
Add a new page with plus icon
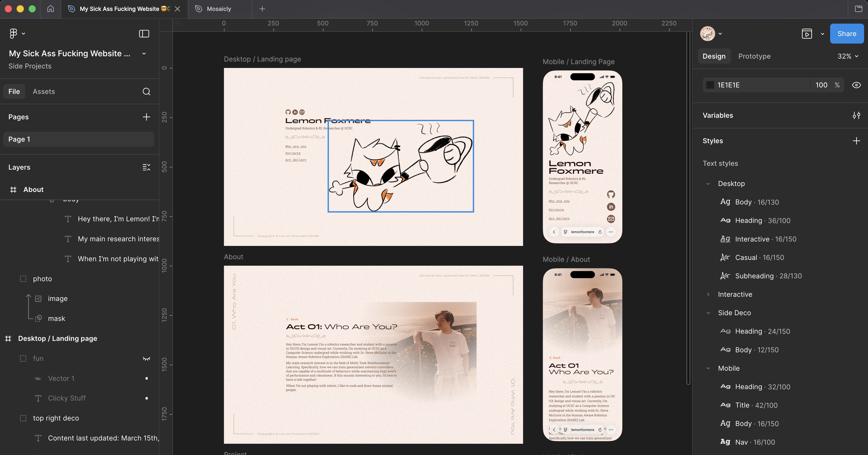point(146,117)
